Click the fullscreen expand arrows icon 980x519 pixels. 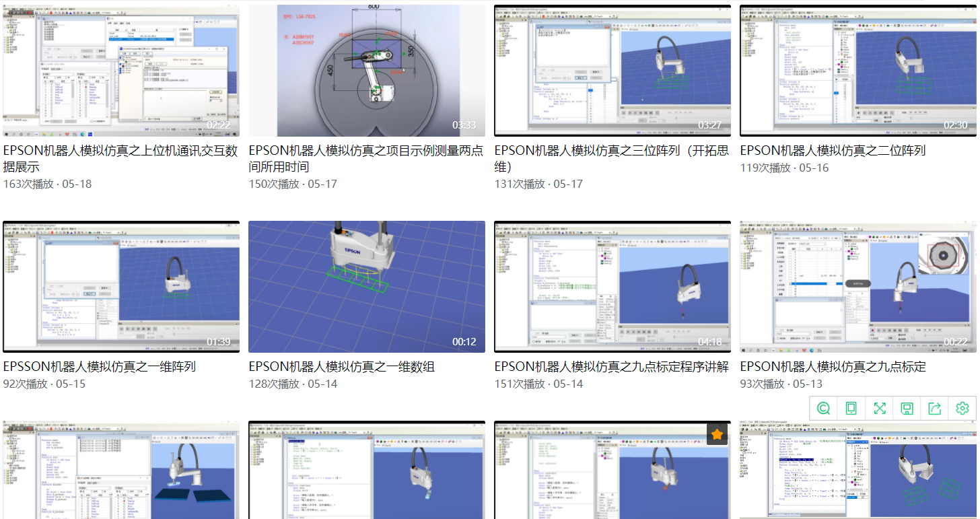pyautogui.click(x=879, y=408)
